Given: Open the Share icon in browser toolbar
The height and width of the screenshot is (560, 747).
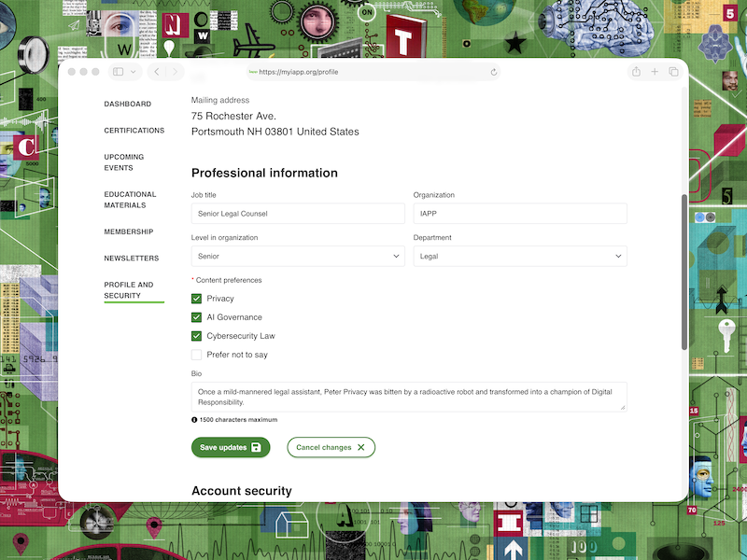Looking at the screenshot, I should [x=636, y=72].
